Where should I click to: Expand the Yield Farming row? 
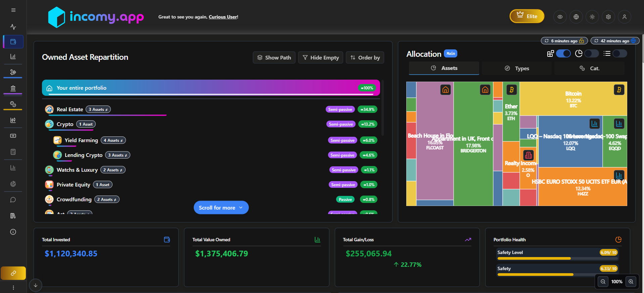(215, 140)
